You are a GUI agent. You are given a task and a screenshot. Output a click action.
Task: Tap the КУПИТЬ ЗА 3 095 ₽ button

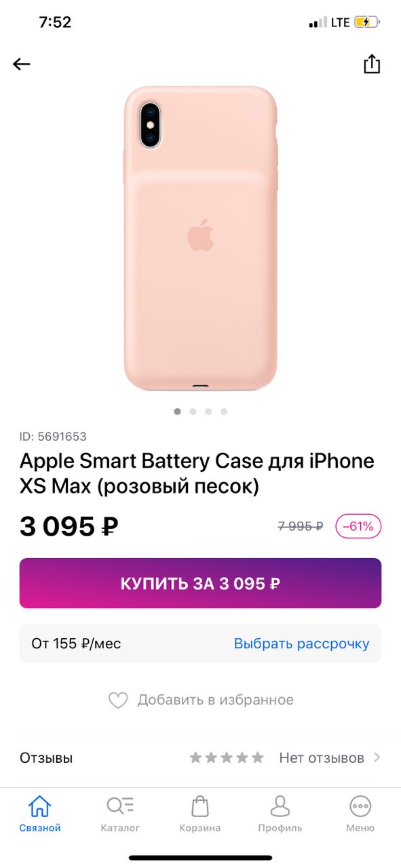200,583
